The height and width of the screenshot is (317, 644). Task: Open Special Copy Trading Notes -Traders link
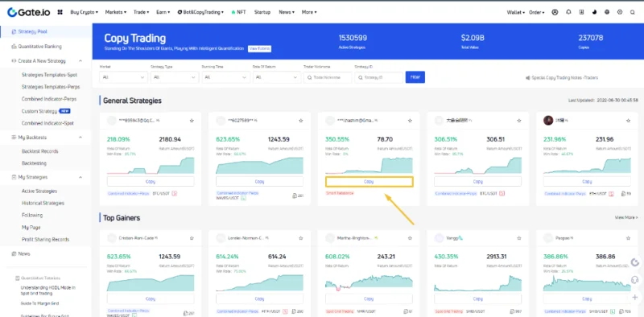pos(565,77)
